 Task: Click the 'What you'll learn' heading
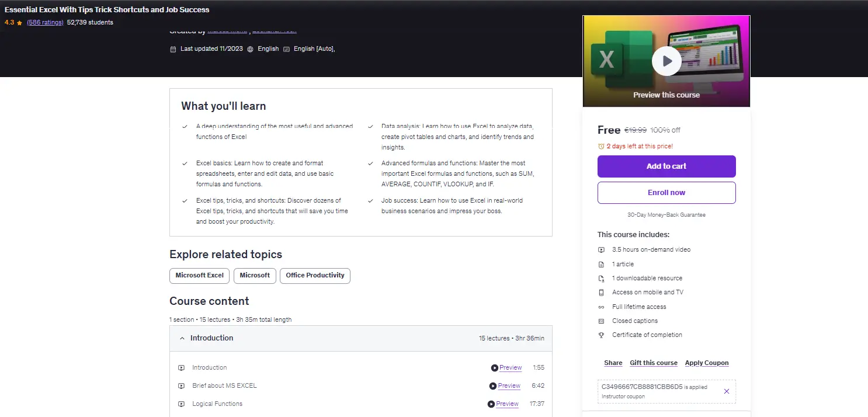(224, 106)
